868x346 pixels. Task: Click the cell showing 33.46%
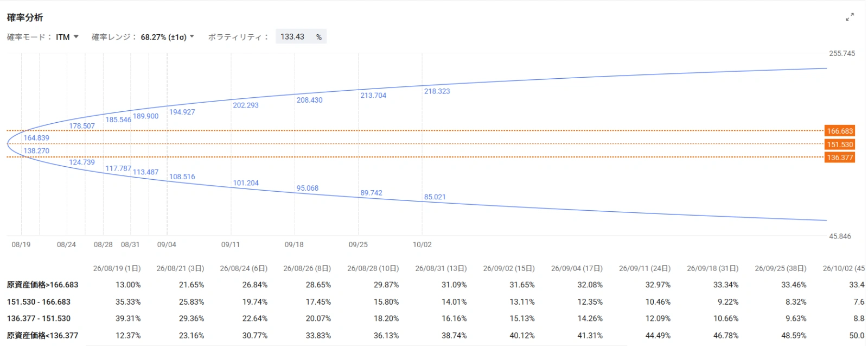pyautogui.click(x=794, y=285)
